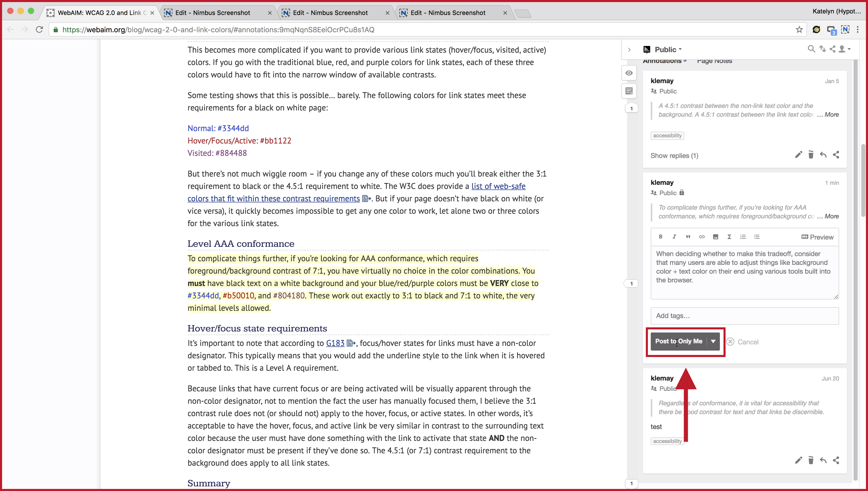This screenshot has width=868, height=491.
Task: Go back in browser history
Action: (x=10, y=30)
